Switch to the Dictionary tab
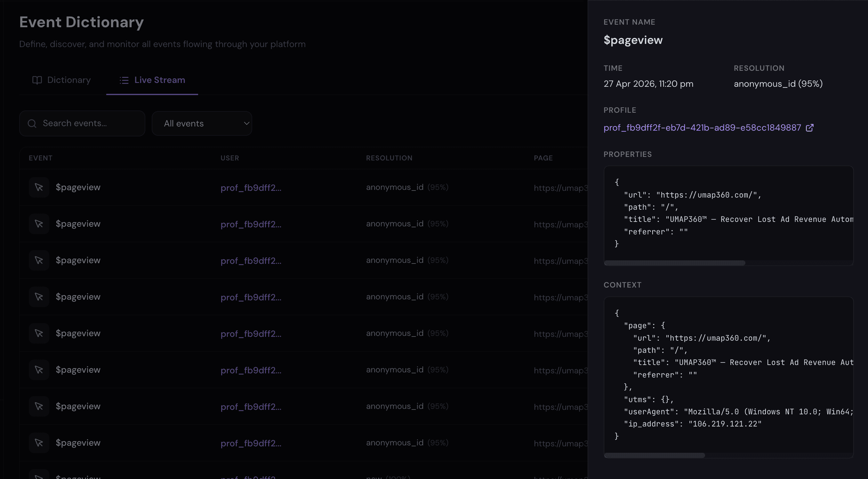 61,80
